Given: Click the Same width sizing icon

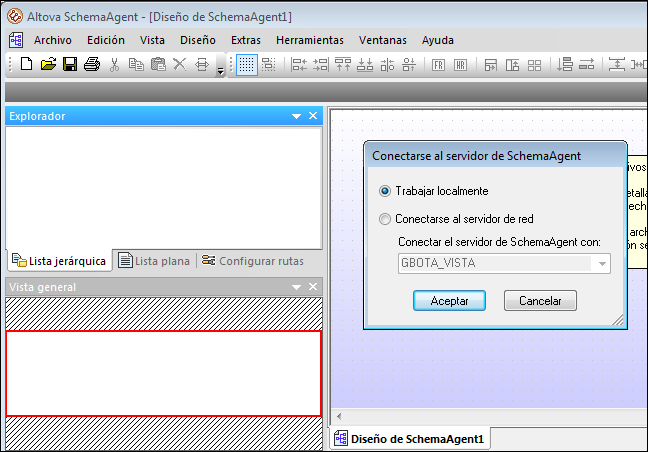Looking at the screenshot, I should (x=491, y=65).
